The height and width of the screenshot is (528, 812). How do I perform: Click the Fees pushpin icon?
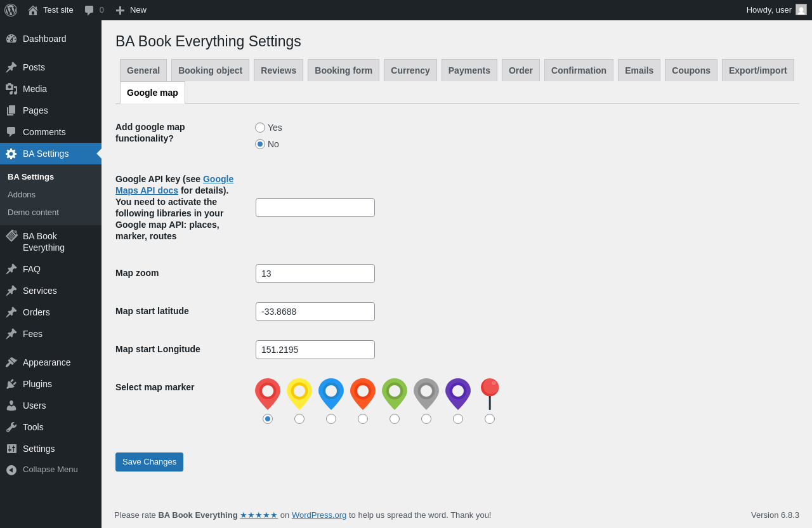[x=11, y=334]
